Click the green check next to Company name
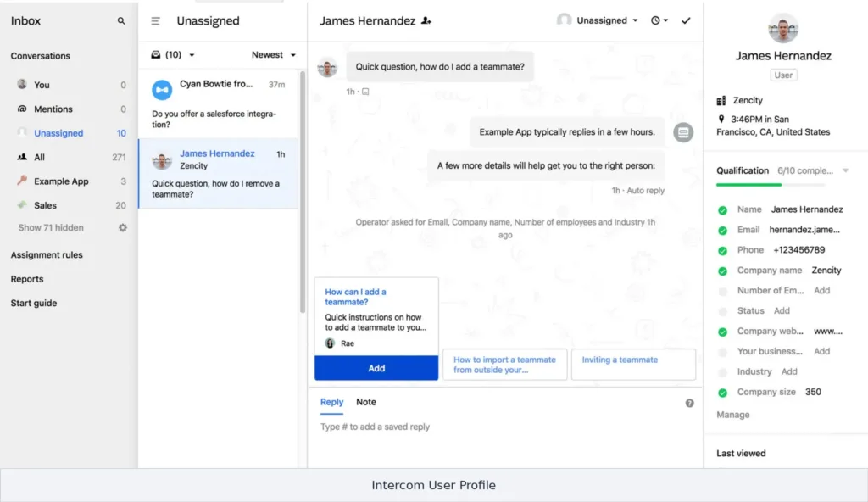The height and width of the screenshot is (502, 868). tap(722, 271)
